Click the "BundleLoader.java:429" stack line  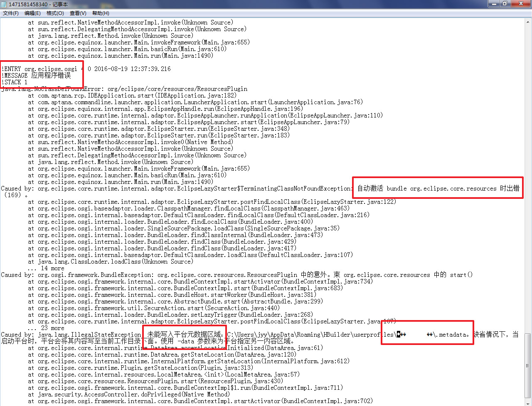(162, 242)
